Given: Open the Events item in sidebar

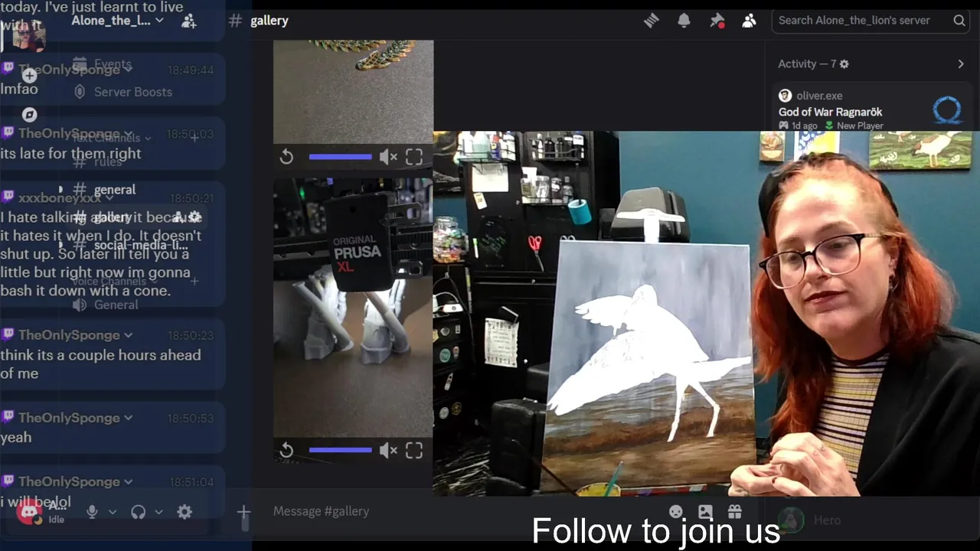Looking at the screenshot, I should pyautogui.click(x=113, y=64).
